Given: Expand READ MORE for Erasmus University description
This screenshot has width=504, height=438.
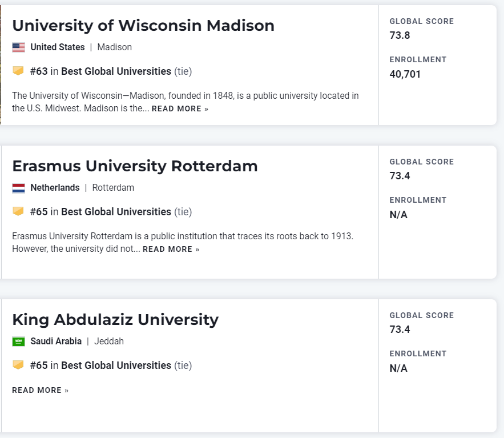Looking at the screenshot, I should tap(171, 250).
